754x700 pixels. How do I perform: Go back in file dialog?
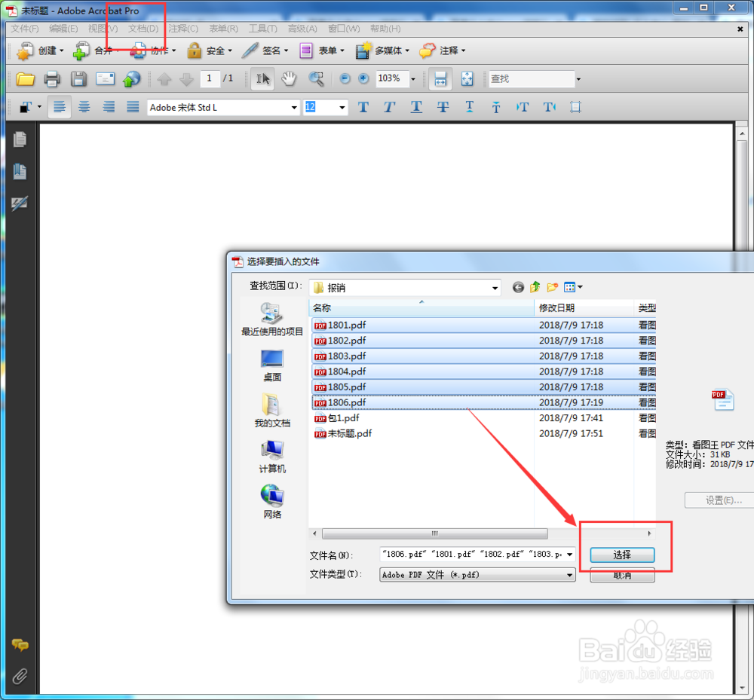click(518, 287)
